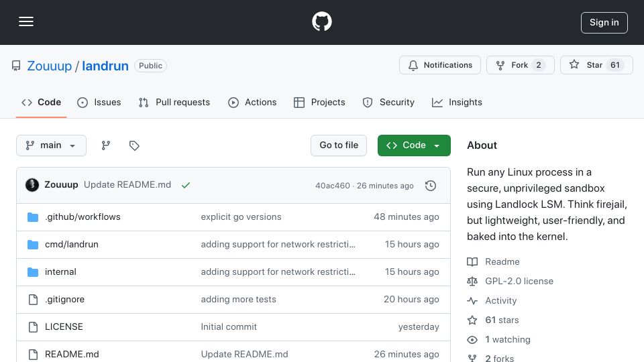Open the Readme link in About
This screenshot has width=644, height=362.
point(502,261)
